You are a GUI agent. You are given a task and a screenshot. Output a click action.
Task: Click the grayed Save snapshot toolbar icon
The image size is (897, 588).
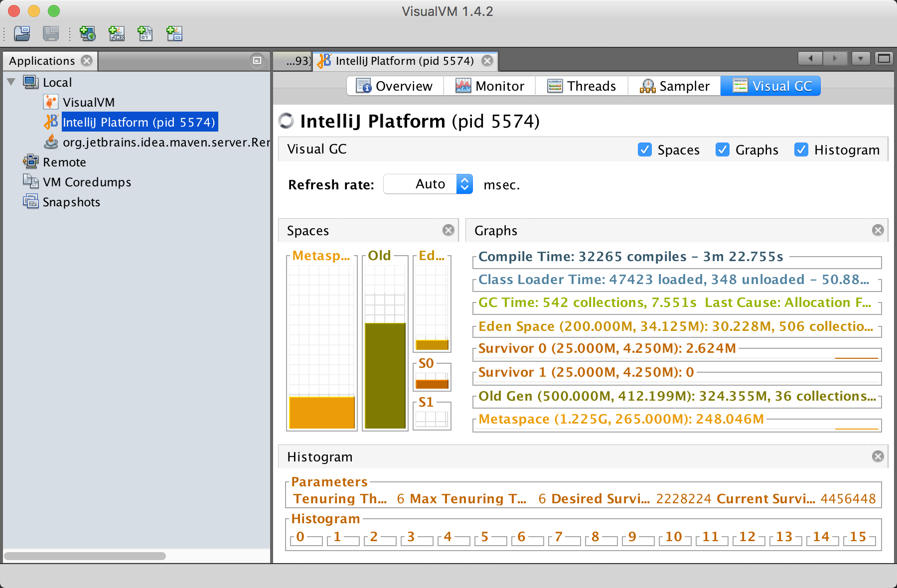pyautogui.click(x=51, y=33)
